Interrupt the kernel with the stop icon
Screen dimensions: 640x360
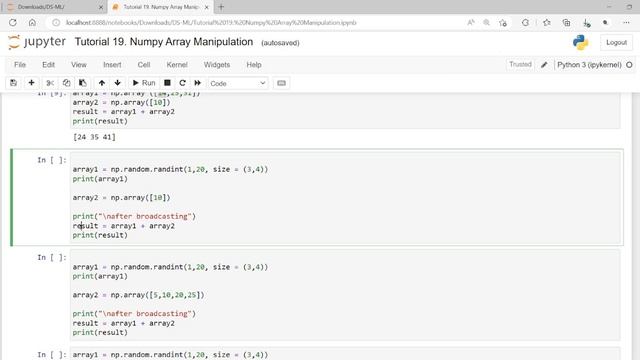pos(167,83)
